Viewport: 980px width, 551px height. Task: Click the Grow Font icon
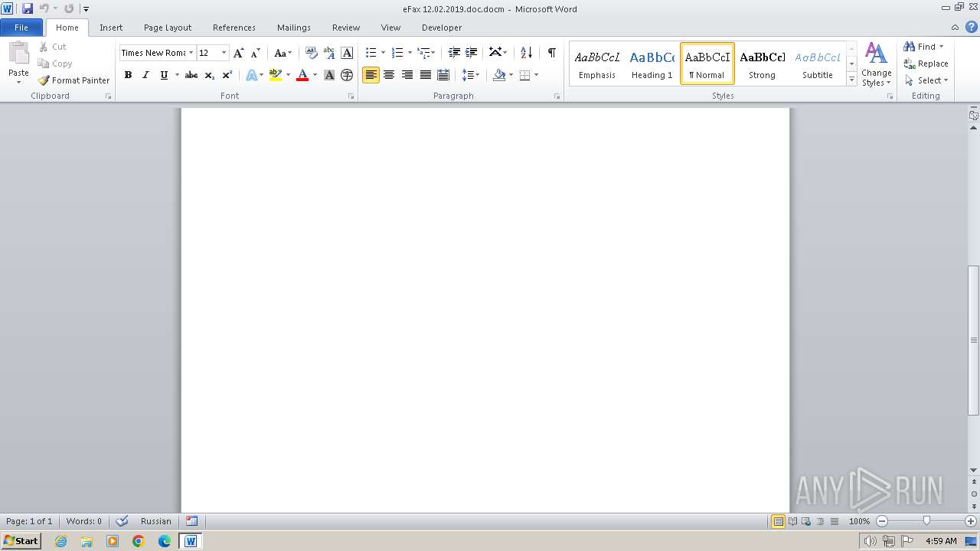[239, 53]
